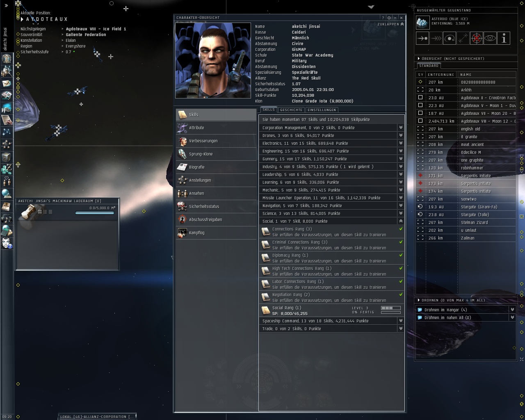Click the Warp To triple-arrow icon
This screenshot has width=525, height=420.
pyautogui.click(x=436, y=38)
